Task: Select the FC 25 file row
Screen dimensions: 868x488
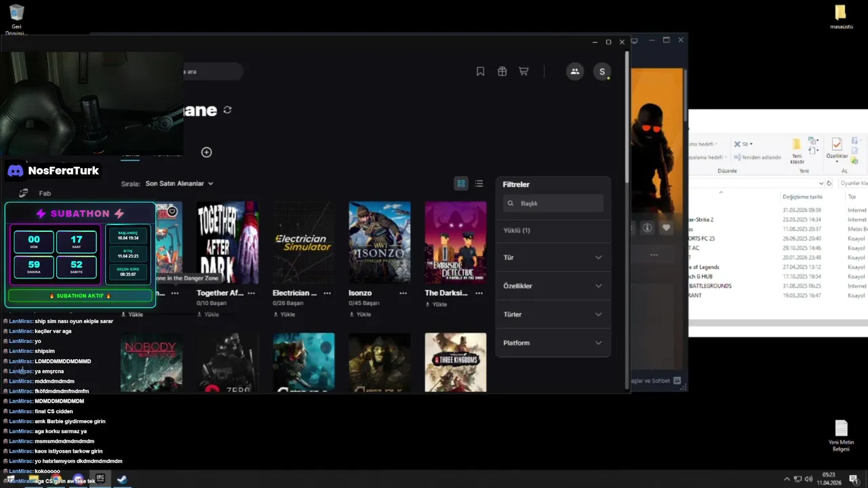Action: point(778,239)
